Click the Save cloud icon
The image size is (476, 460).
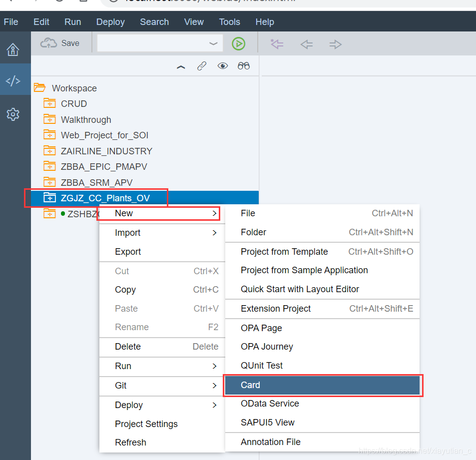pyautogui.click(x=49, y=43)
